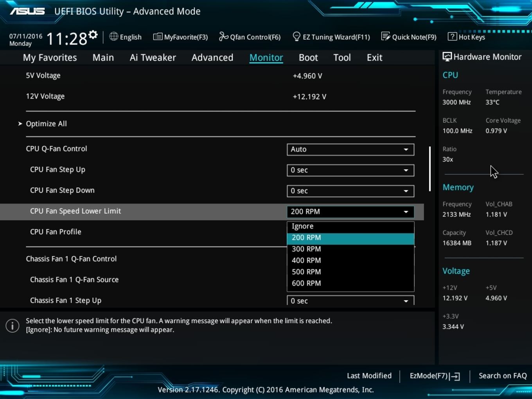The image size is (532, 399).
Task: Click Core Voltage 0.979 V value
Action: pos(496,131)
